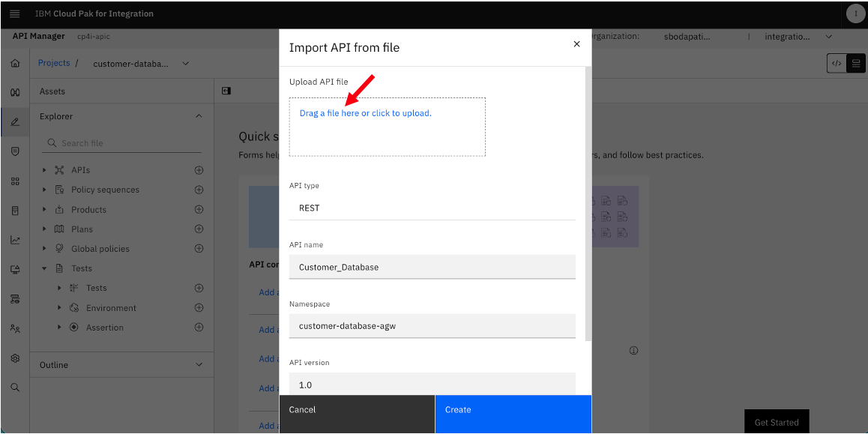Collapse the side panel toggle icon
This screenshot has width=868, height=434.
(x=226, y=91)
